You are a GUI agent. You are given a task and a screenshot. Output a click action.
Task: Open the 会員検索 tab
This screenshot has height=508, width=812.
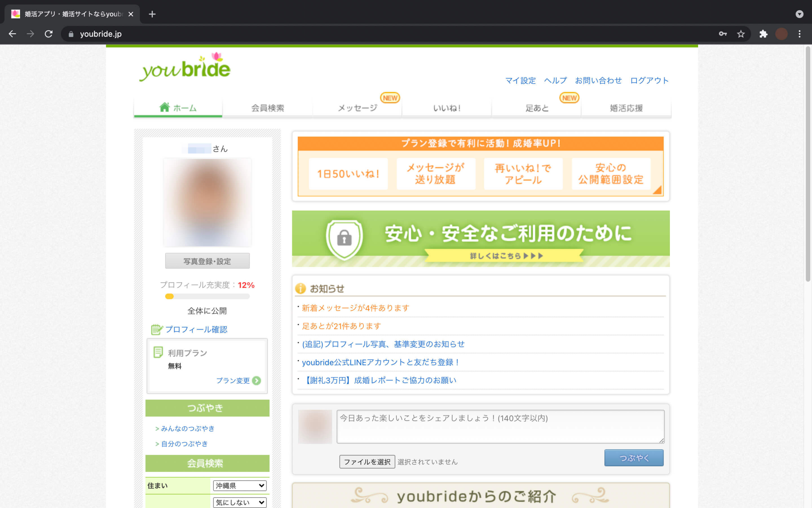pyautogui.click(x=267, y=108)
